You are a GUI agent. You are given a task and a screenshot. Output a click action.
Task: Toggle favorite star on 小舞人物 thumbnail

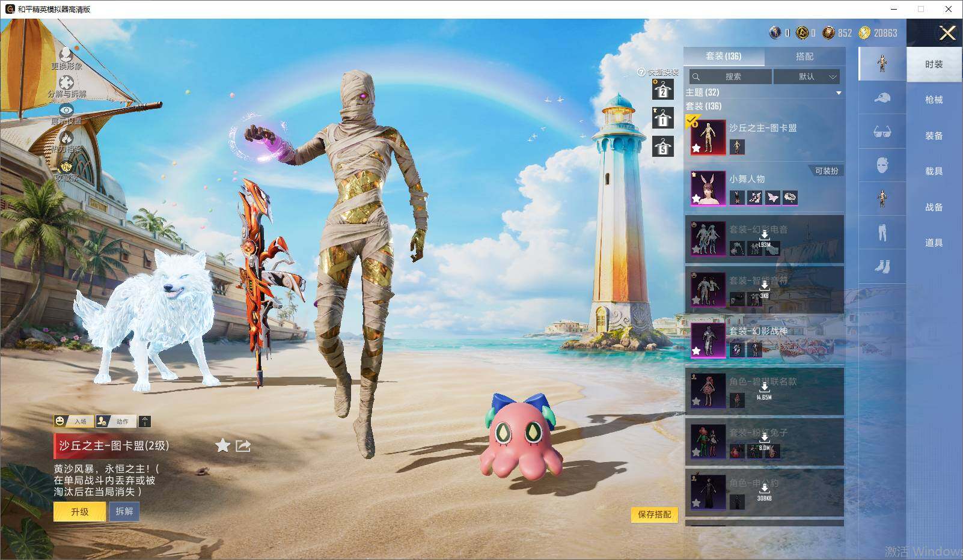pyautogui.click(x=696, y=198)
